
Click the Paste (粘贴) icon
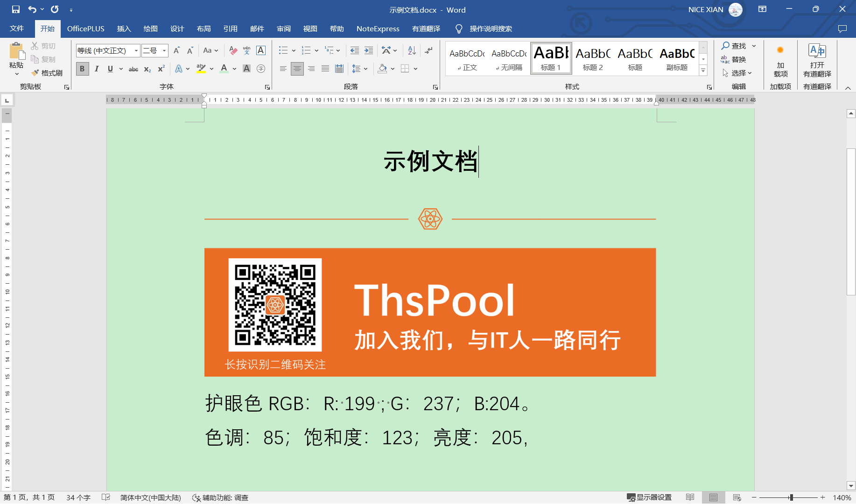[x=16, y=51]
